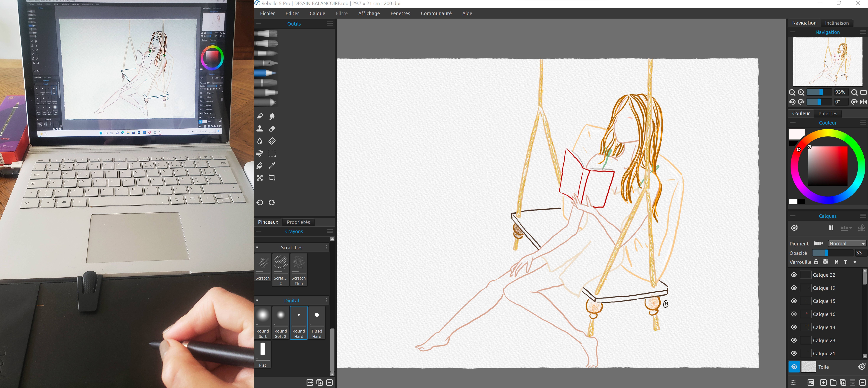Hide layer Calque 22
This screenshot has height=388, width=868.
(794, 275)
